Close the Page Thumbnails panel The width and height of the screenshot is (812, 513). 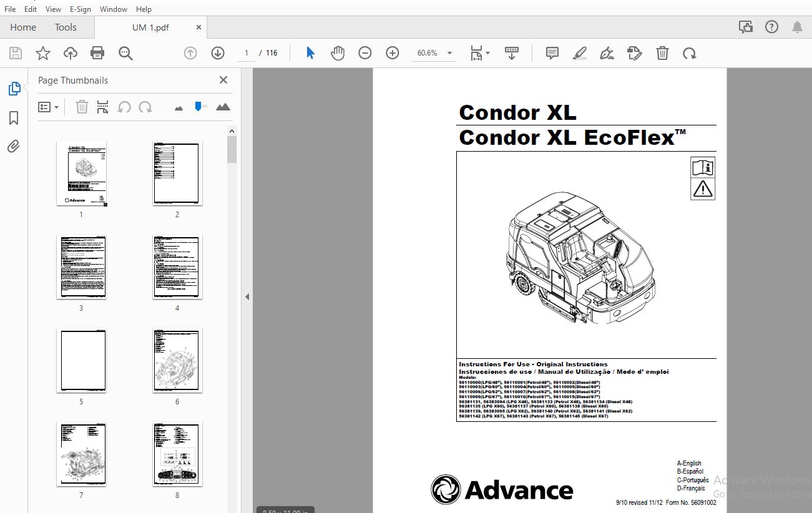(223, 80)
